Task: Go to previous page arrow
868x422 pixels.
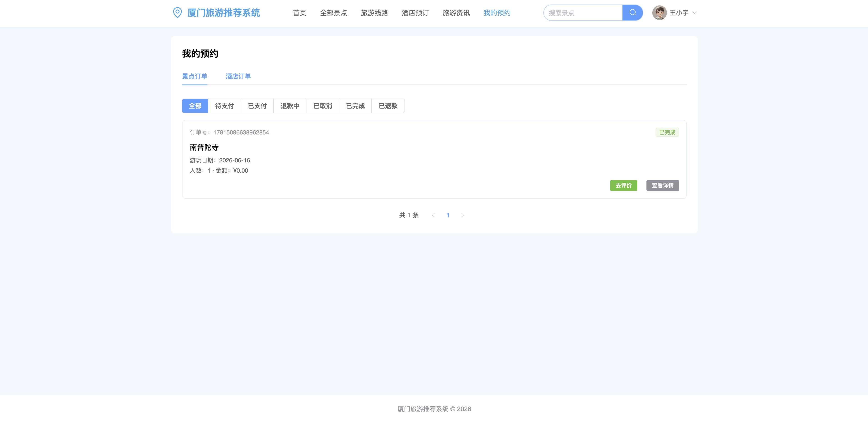Action: pos(433,215)
